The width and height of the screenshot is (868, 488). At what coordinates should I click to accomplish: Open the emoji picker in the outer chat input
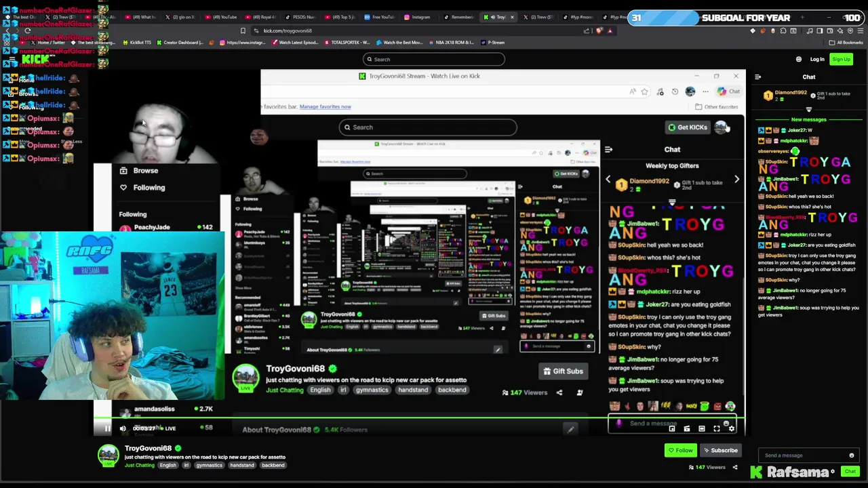click(x=852, y=455)
